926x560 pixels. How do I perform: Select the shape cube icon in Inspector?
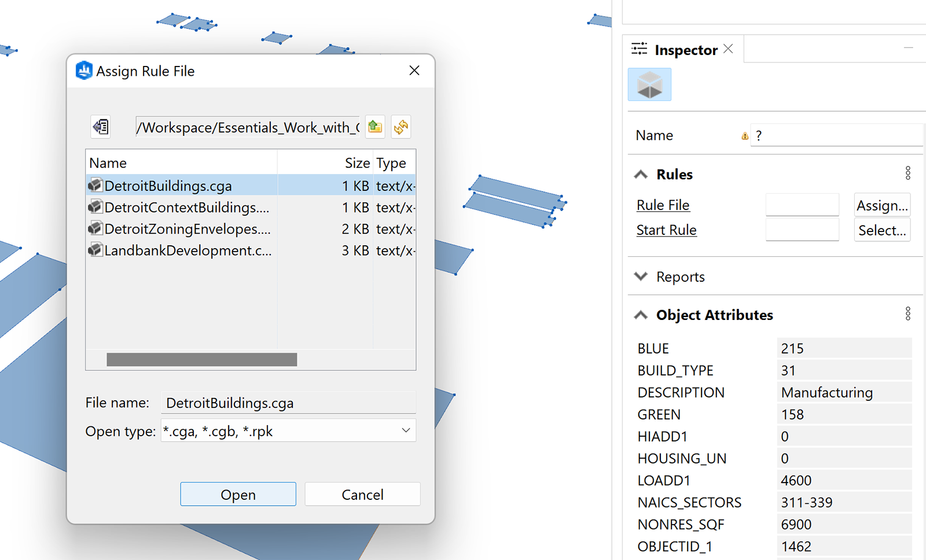pyautogui.click(x=649, y=84)
